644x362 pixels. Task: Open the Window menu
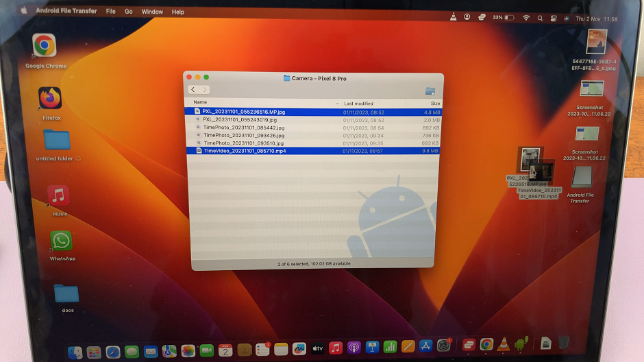[x=152, y=12]
